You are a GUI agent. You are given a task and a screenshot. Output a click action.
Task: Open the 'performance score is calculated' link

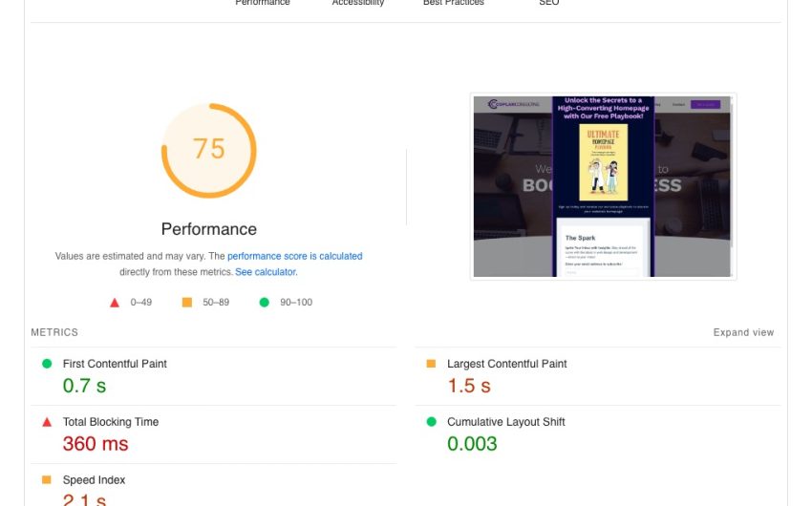[x=294, y=256]
